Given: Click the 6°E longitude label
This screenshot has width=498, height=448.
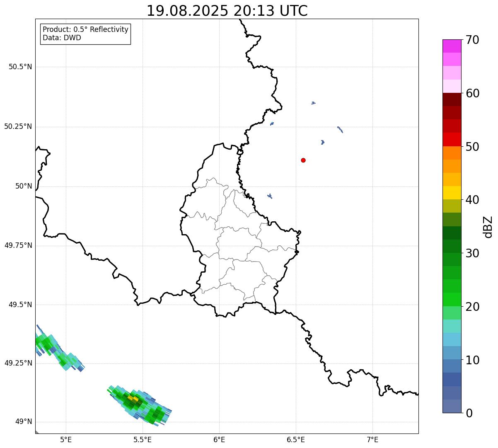Looking at the screenshot, I should (219, 439).
